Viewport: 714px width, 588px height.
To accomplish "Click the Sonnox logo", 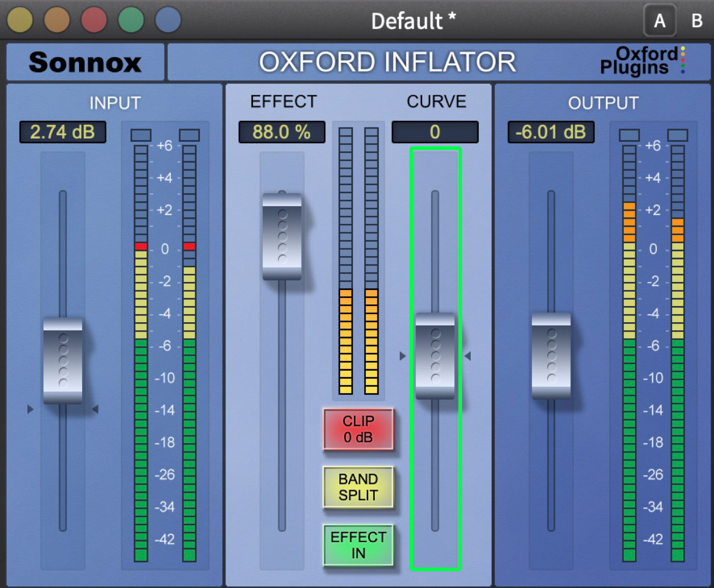I will (x=85, y=62).
